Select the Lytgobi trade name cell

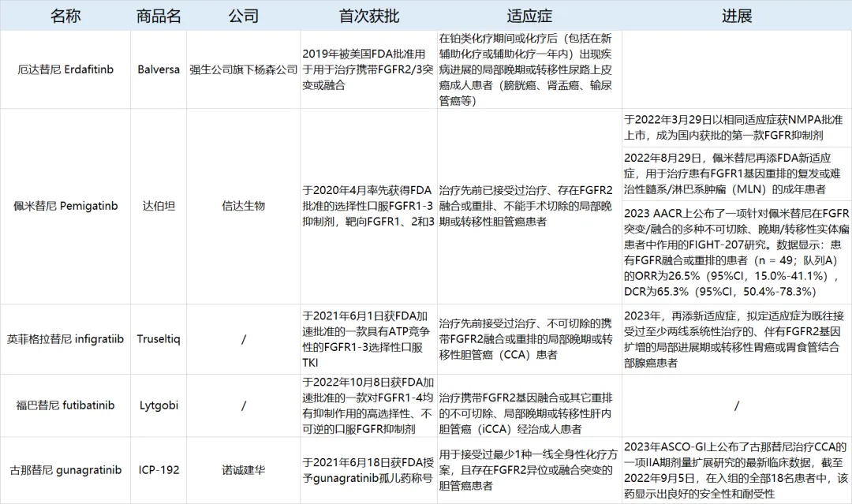[159, 405]
